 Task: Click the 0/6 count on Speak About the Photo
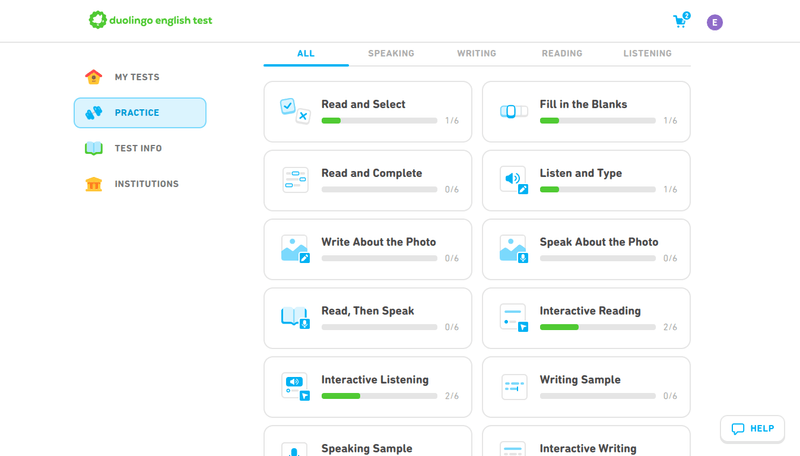click(670, 259)
